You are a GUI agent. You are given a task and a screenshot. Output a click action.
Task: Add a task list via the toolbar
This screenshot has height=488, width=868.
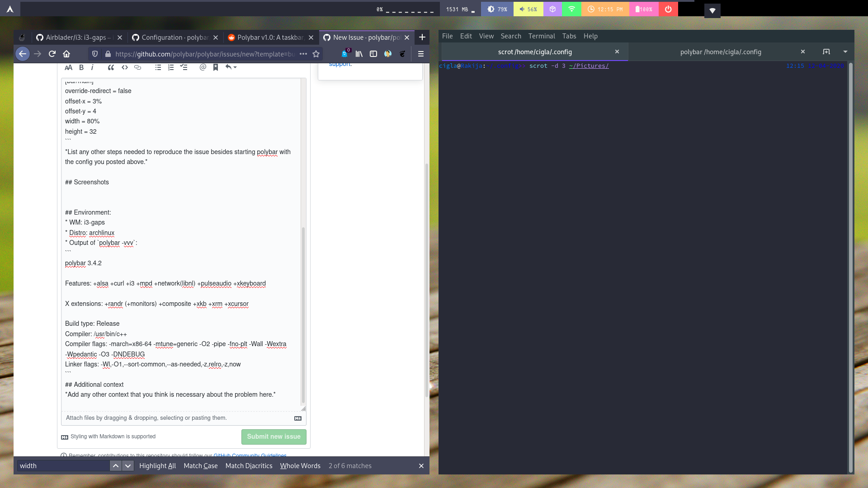(184, 67)
